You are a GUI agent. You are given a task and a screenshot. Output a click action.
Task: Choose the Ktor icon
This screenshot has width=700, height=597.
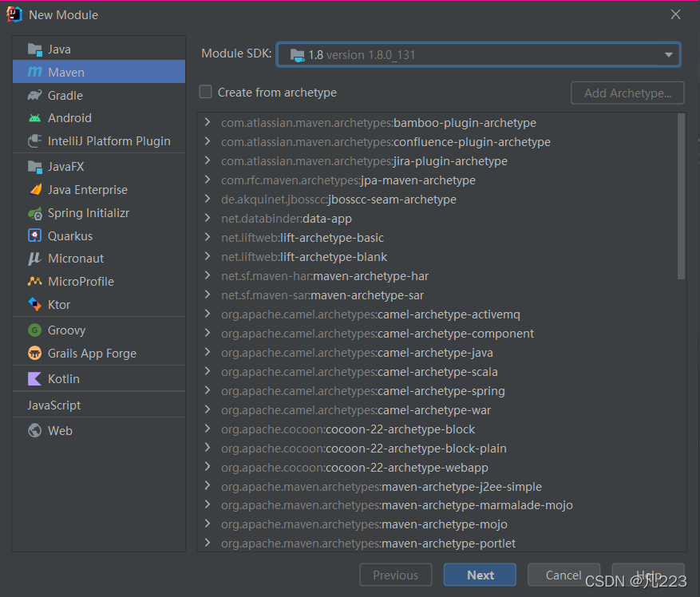[x=35, y=305]
